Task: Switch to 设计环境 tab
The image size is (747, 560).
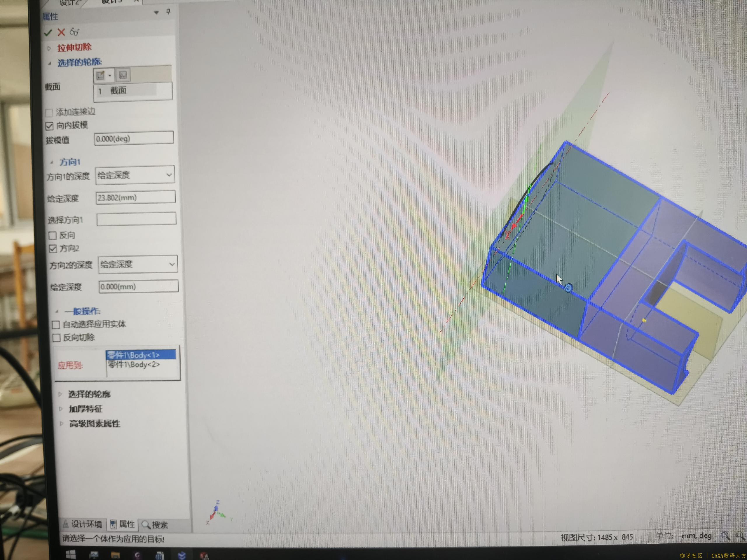Action: [x=83, y=524]
